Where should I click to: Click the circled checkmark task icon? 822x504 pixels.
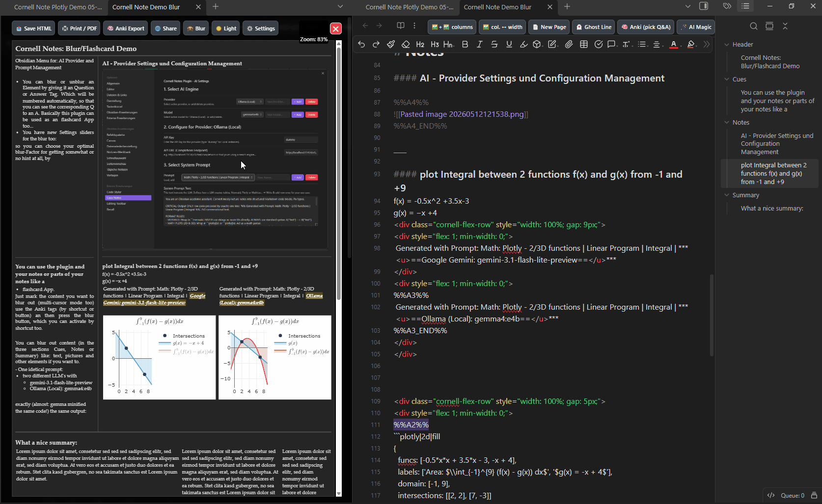point(599,44)
